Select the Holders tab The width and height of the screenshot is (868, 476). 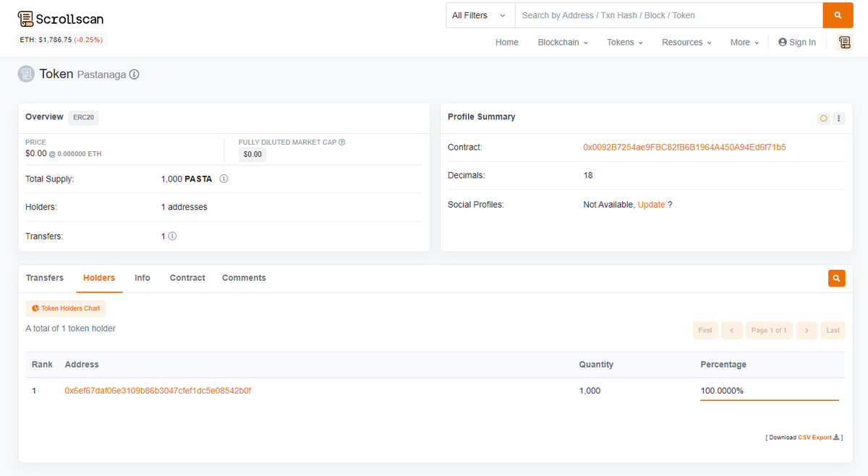pyautogui.click(x=99, y=278)
